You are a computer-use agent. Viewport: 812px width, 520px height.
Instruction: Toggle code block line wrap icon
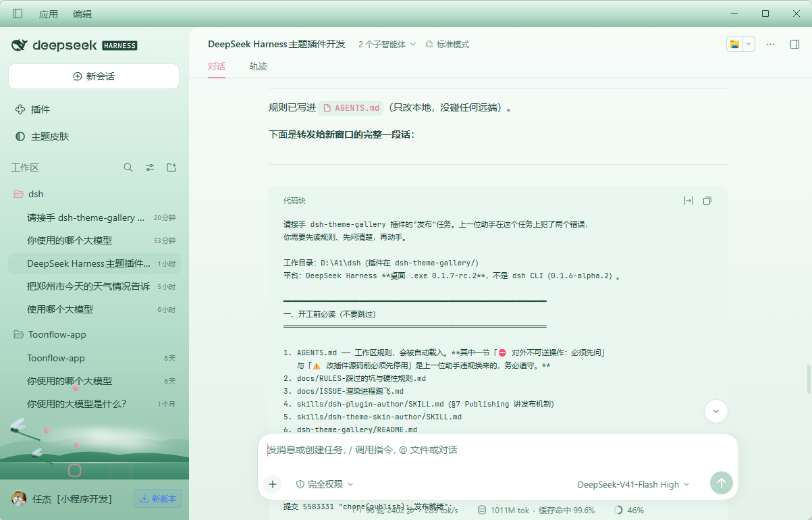(x=688, y=201)
